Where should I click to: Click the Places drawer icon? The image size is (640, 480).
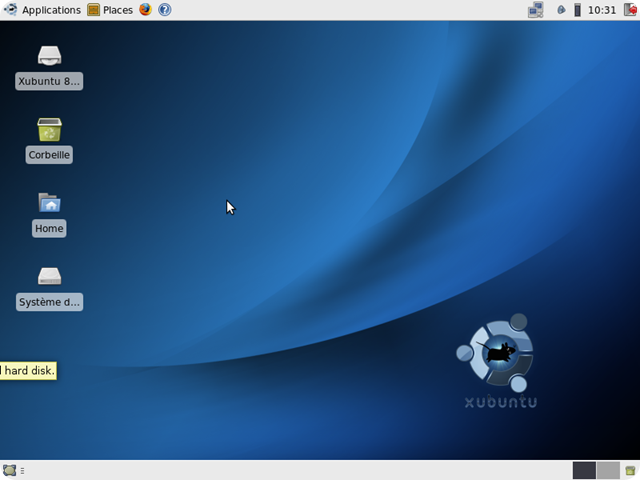[x=93, y=10]
